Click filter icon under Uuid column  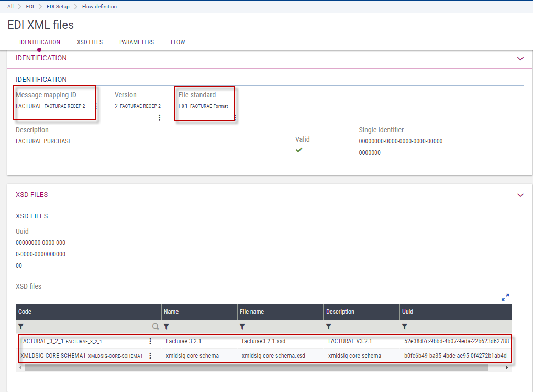(405, 327)
